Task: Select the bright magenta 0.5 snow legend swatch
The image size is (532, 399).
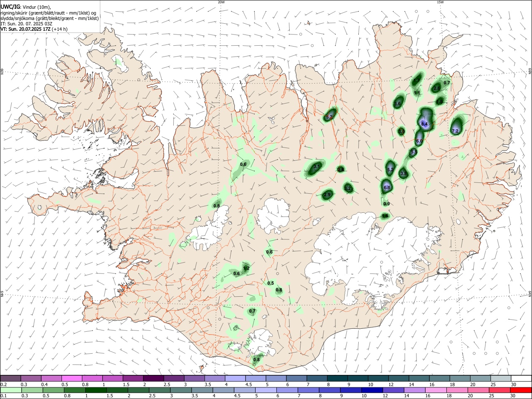Action: point(71,378)
